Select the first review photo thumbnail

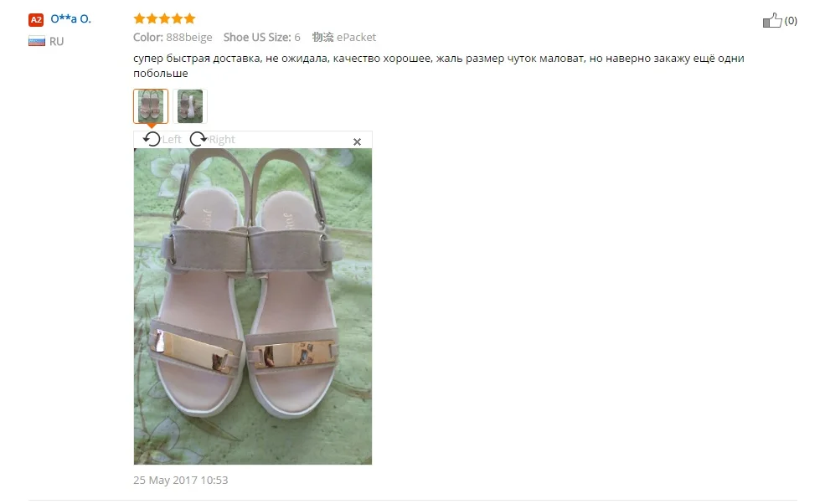[x=151, y=106]
